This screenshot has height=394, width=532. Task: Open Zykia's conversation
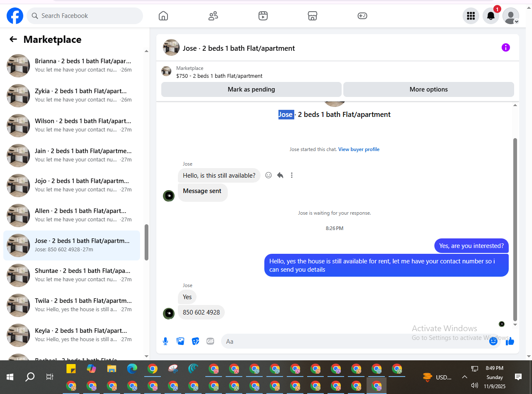pos(71,96)
